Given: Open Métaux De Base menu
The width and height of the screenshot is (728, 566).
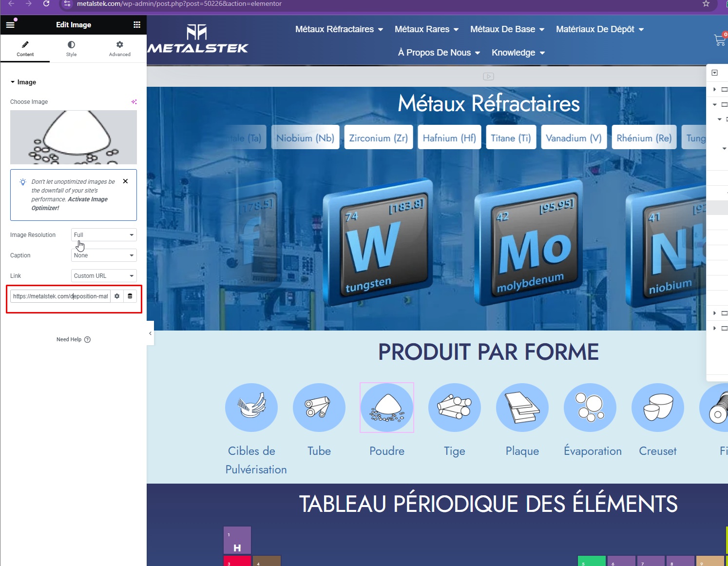Looking at the screenshot, I should click(507, 29).
